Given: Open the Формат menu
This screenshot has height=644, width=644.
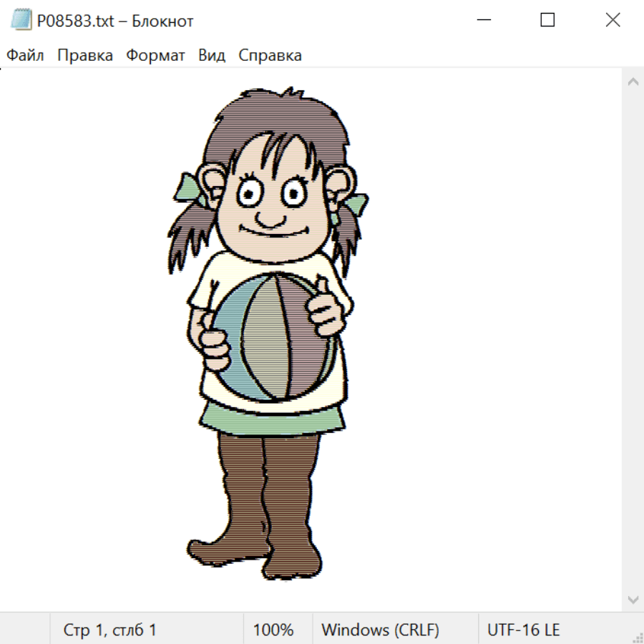Looking at the screenshot, I should 155,56.
